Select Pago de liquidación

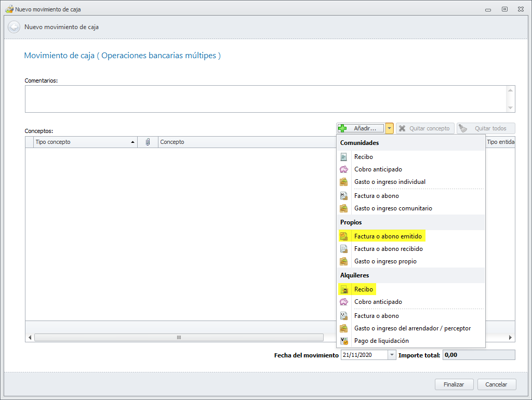(x=411, y=341)
